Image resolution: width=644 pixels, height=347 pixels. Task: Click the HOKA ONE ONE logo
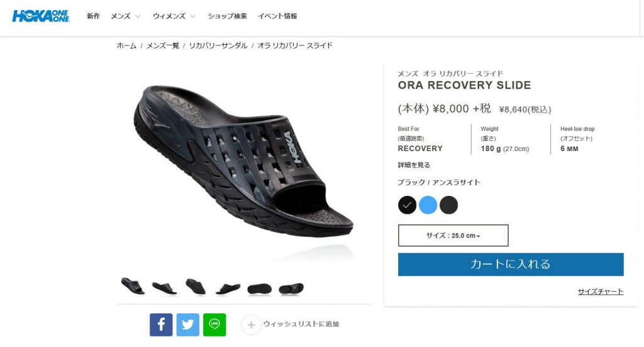tap(41, 16)
